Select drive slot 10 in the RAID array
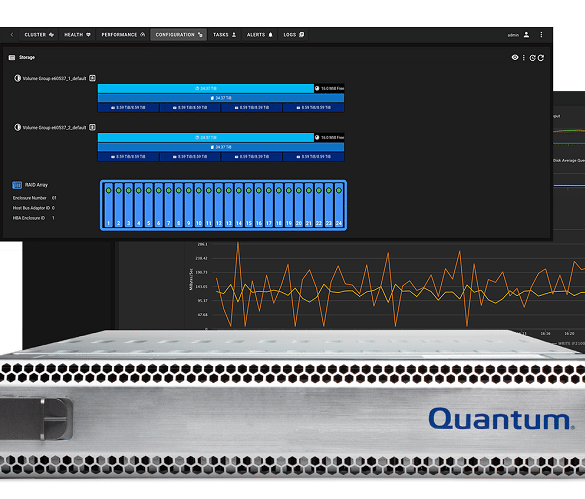This screenshot has width=585, height=499. (x=199, y=205)
